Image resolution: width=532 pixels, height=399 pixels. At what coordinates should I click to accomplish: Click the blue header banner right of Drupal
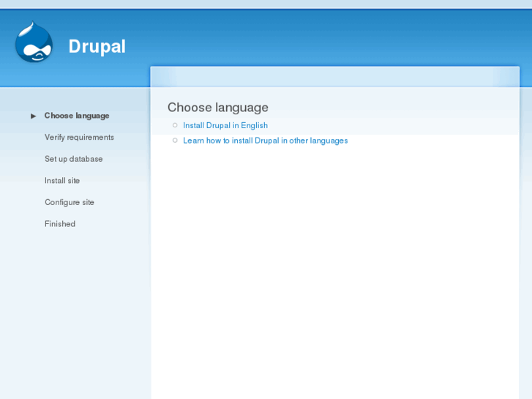(322, 37)
